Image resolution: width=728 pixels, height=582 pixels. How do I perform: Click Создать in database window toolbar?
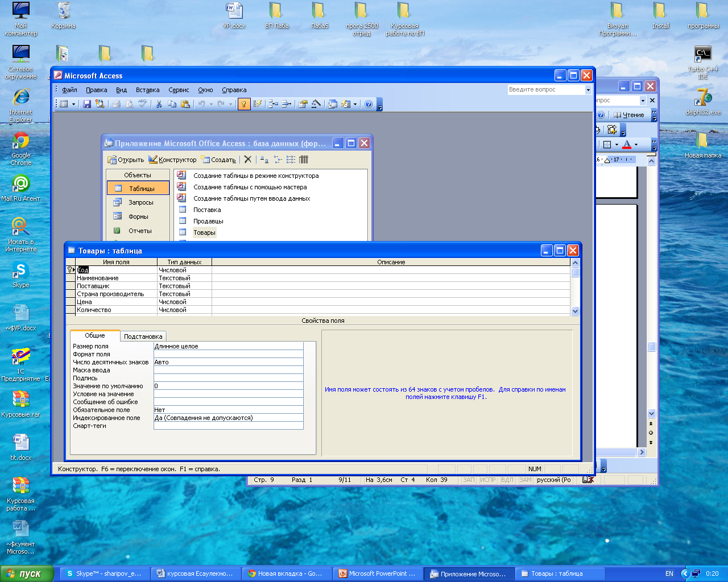click(x=219, y=160)
